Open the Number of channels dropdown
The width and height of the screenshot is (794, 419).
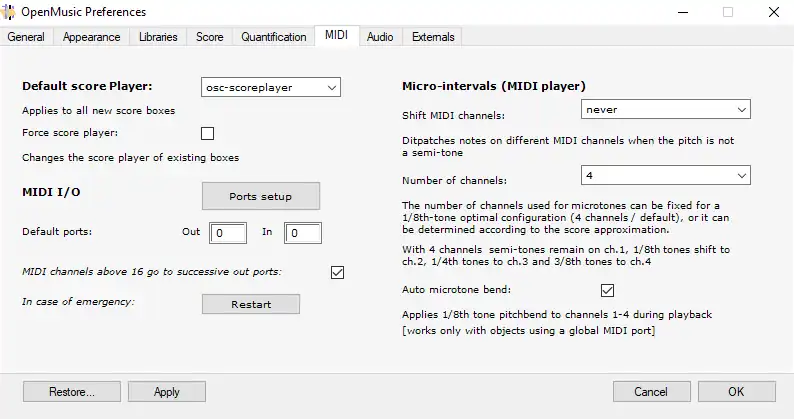click(x=665, y=175)
